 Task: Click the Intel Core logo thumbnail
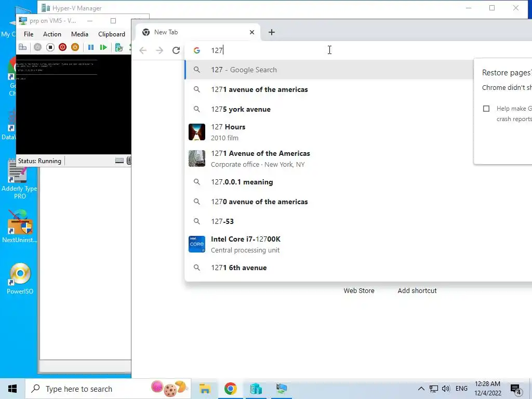pos(197,244)
